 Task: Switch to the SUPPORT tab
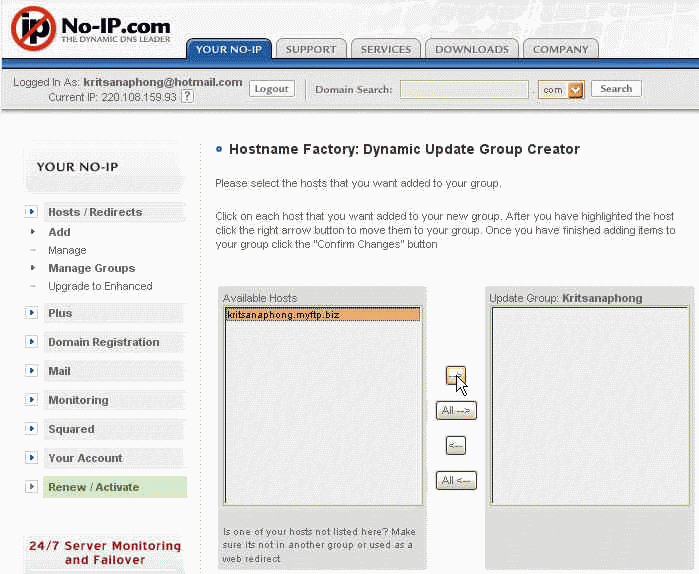(311, 49)
